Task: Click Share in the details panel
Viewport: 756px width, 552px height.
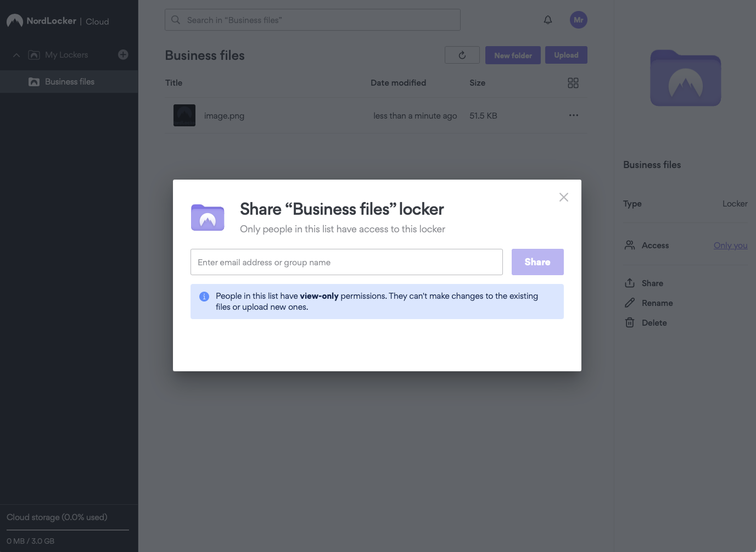Action: [x=652, y=283]
